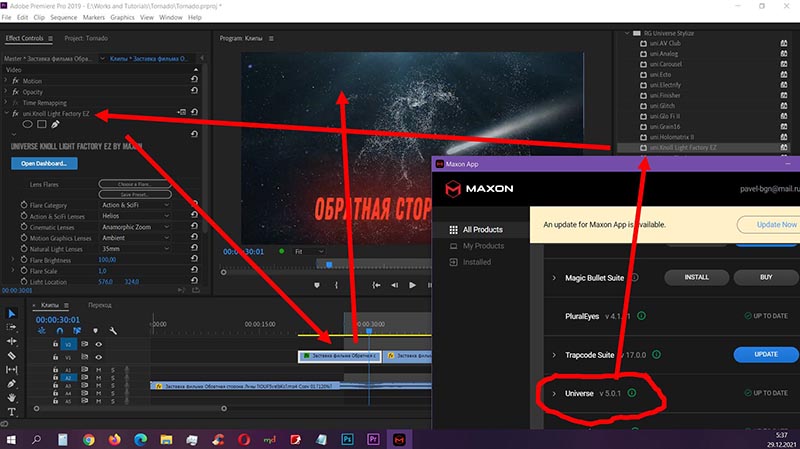
Task: Open Action & SciFi Lenses dropdown
Action: pyautogui.click(x=135, y=216)
